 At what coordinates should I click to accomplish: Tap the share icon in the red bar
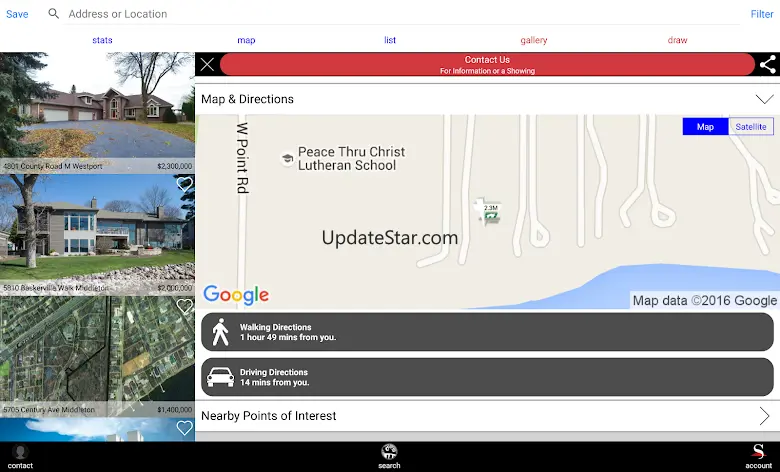(x=768, y=64)
